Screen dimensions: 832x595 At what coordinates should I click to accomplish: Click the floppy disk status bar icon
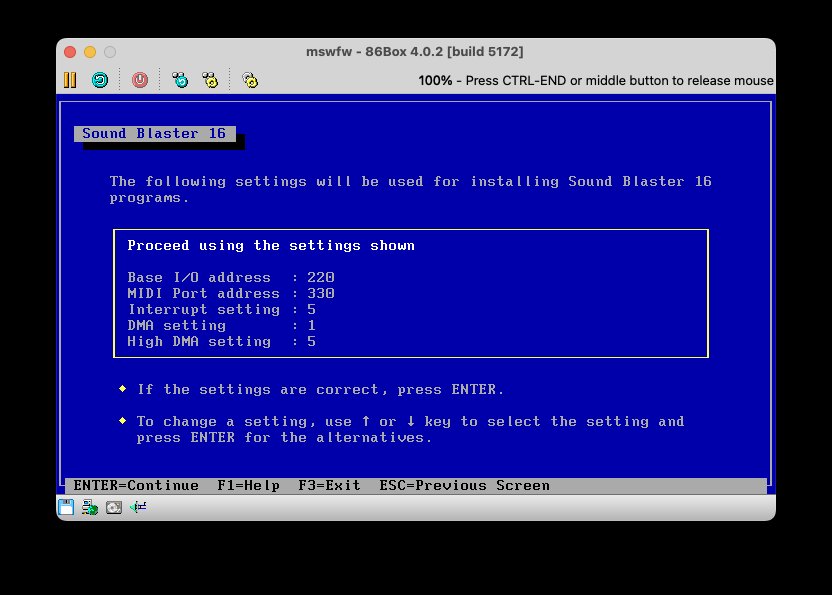[x=66, y=507]
